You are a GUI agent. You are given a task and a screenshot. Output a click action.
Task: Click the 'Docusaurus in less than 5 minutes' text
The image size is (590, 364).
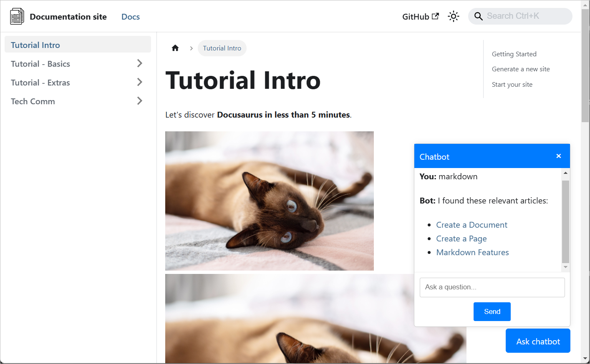coord(283,115)
